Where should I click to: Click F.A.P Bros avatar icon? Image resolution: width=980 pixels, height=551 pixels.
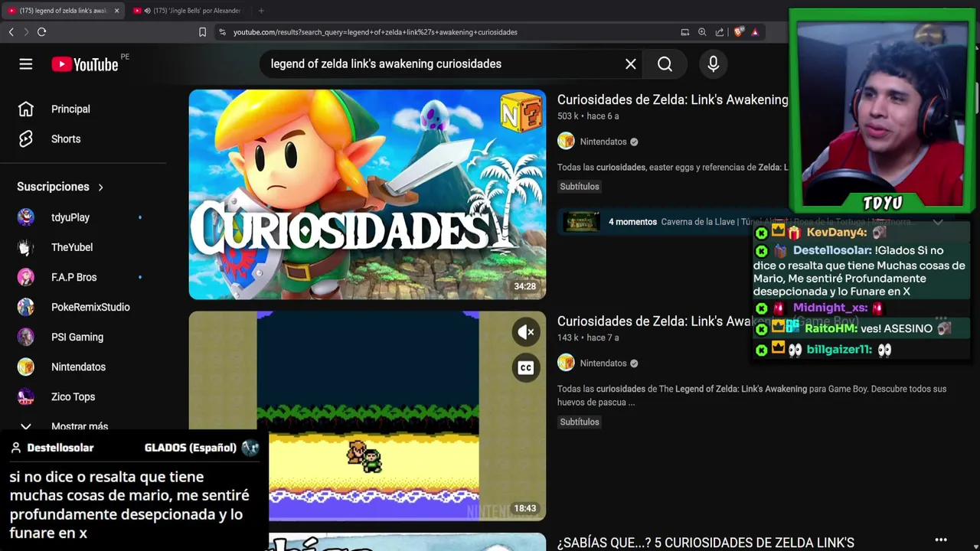coord(26,277)
